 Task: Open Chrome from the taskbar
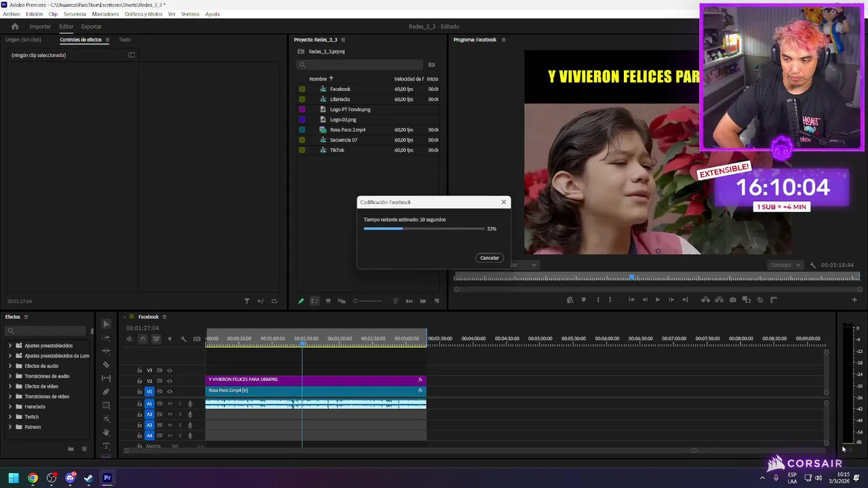coord(33,478)
